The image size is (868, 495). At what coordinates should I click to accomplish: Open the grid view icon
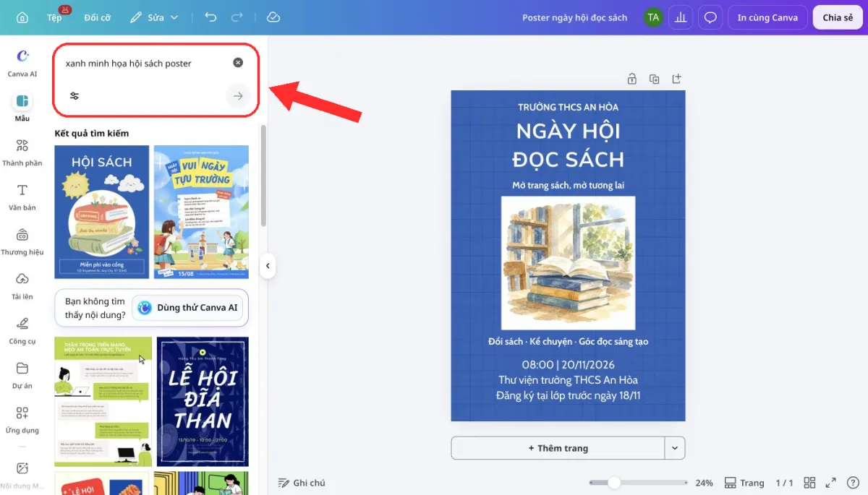(809, 483)
